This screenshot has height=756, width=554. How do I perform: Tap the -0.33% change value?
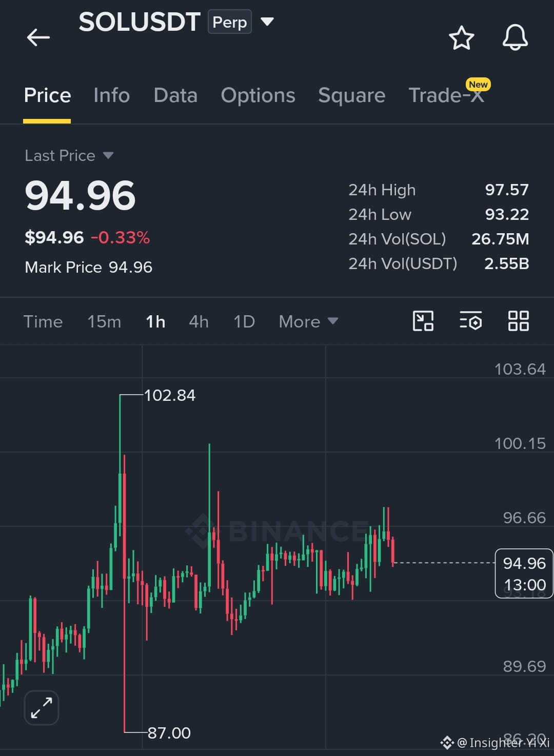pyautogui.click(x=121, y=237)
